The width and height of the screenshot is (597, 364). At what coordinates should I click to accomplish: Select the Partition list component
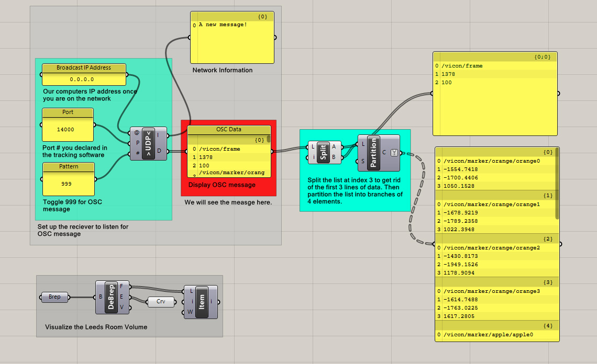pos(373,153)
